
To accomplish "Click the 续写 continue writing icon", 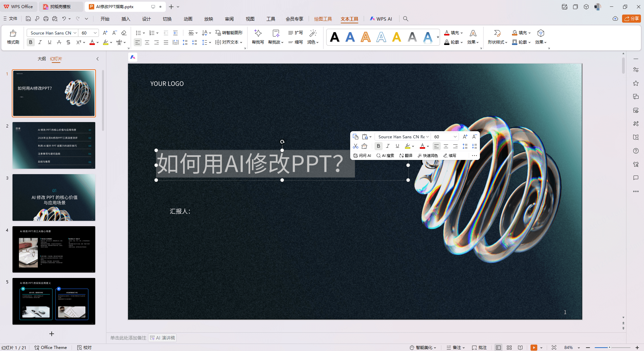I will click(x=450, y=156).
